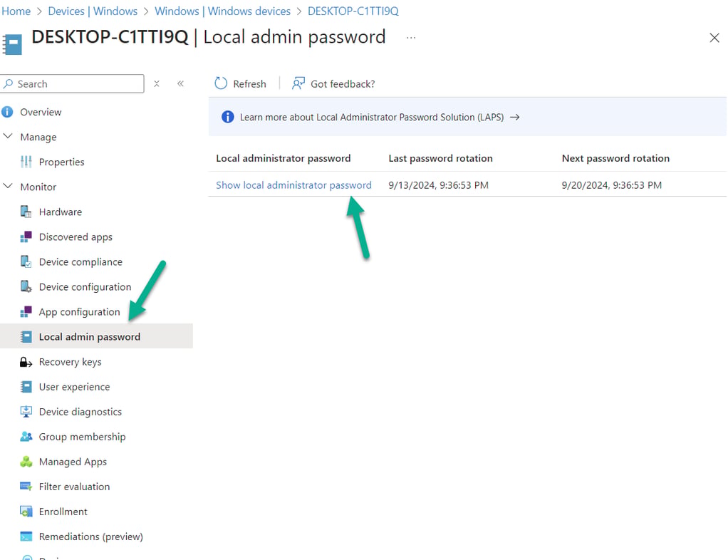Click the Local admin password notebook icon
Screen dimensions: 728x560
(x=26, y=337)
